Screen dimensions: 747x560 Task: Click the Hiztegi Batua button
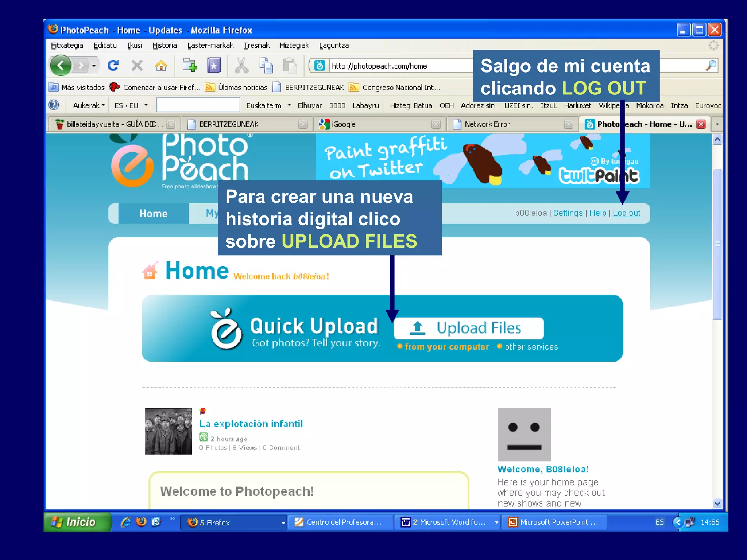point(411,105)
